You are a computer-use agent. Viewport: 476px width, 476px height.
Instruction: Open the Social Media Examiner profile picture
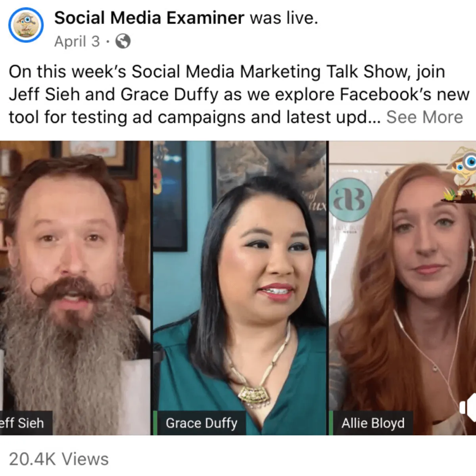(26, 25)
